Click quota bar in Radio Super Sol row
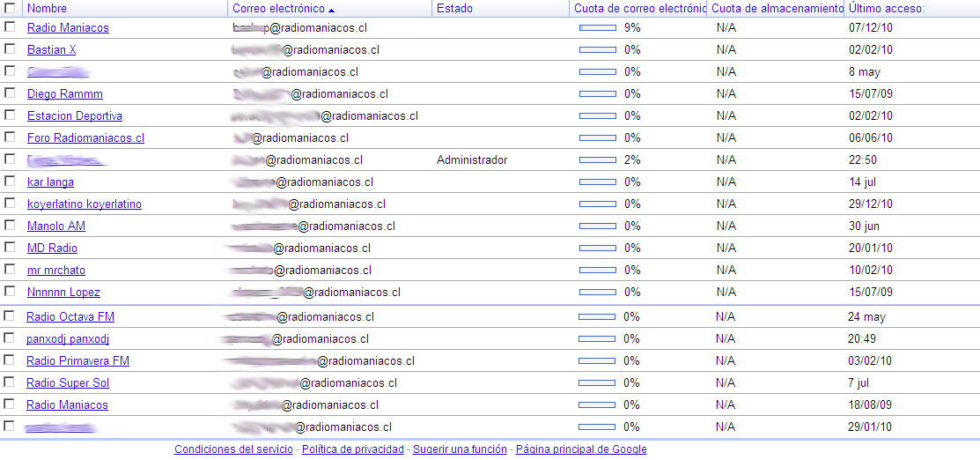Image resolution: width=980 pixels, height=460 pixels. point(598,382)
